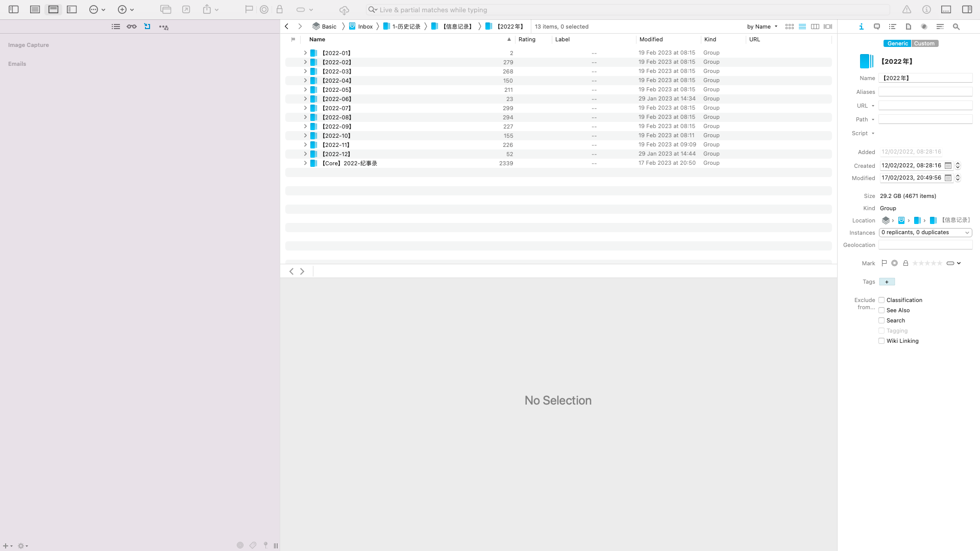Open the replicants and duplicates dropdown
980x551 pixels.
pyautogui.click(x=925, y=233)
